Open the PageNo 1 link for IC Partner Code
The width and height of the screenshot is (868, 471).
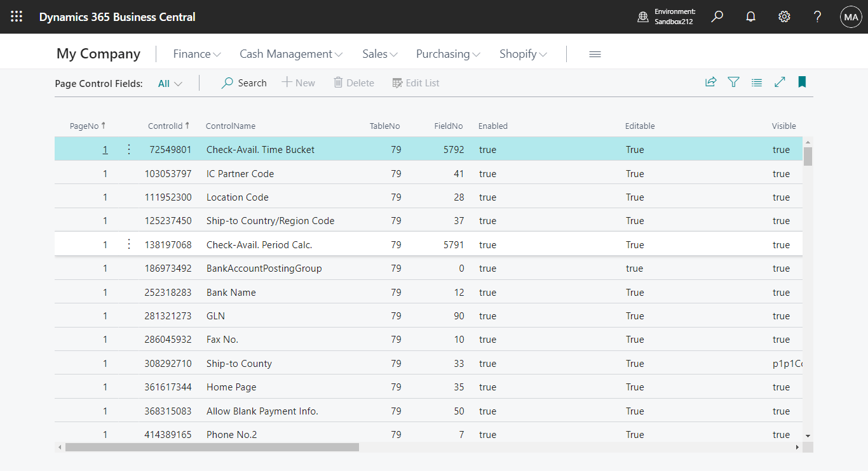(x=105, y=173)
